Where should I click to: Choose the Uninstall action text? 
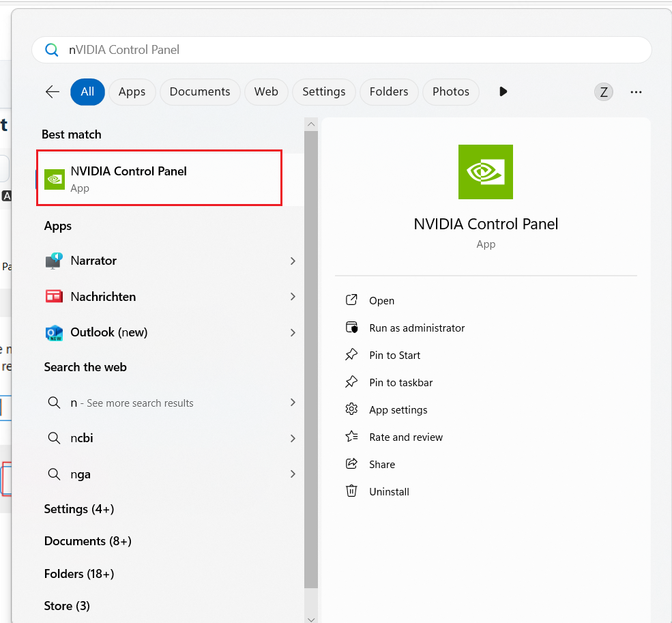pos(389,492)
